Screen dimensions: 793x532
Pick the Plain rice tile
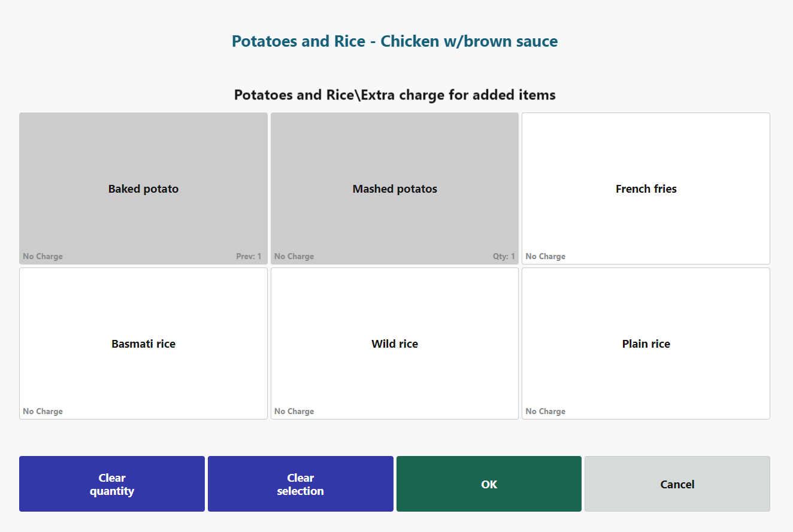pos(646,343)
